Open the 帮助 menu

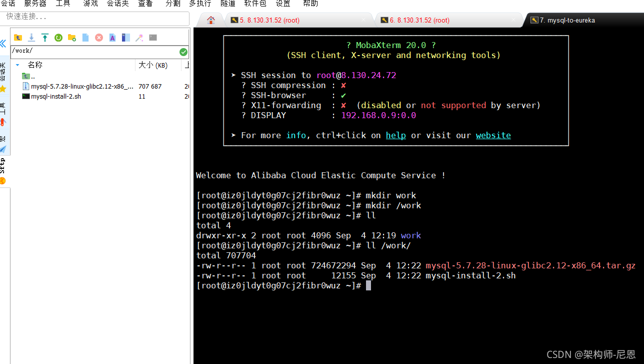310,4
